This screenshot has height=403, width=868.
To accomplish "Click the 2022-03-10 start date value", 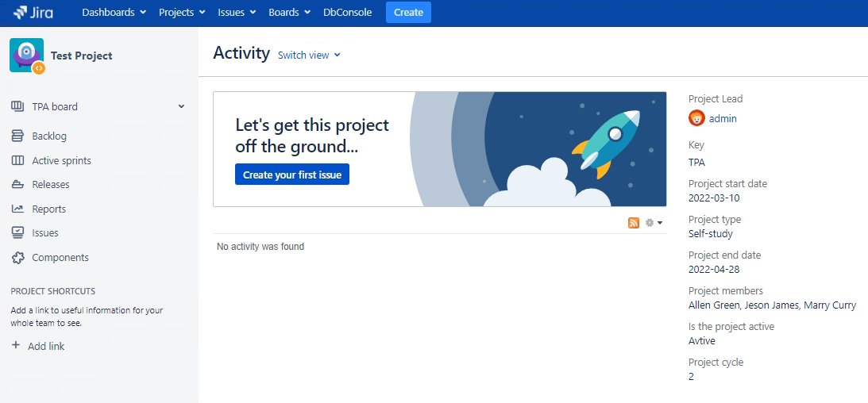I will [714, 198].
